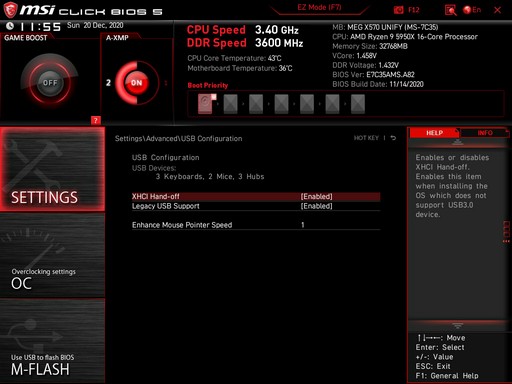
Task: Toggle the GAME BOOST knob currently OFF
Action: coord(50,82)
